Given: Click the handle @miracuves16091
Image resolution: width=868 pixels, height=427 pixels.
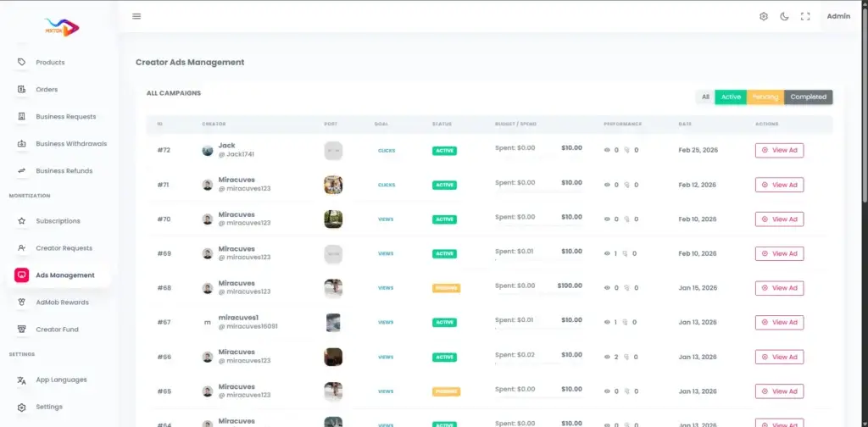Looking at the screenshot, I should 248,326.
